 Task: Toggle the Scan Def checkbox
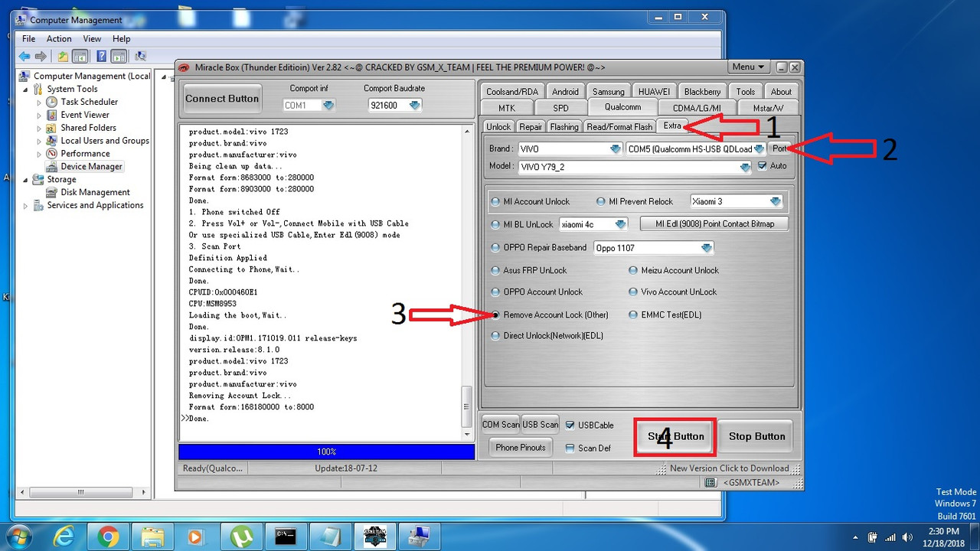pos(570,448)
